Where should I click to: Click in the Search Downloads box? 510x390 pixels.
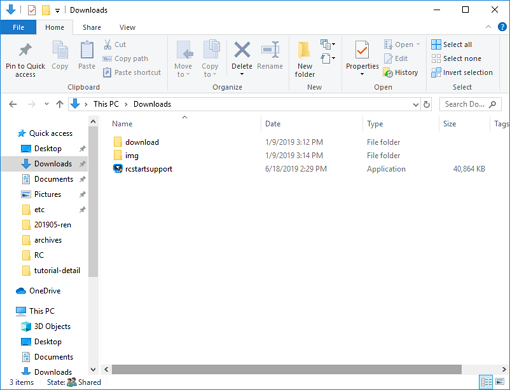[470, 104]
